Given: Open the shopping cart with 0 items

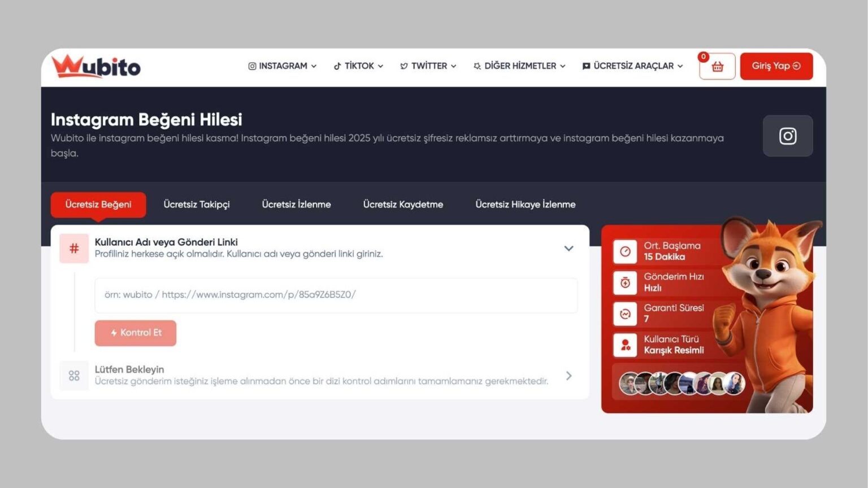Looking at the screenshot, I should [716, 66].
